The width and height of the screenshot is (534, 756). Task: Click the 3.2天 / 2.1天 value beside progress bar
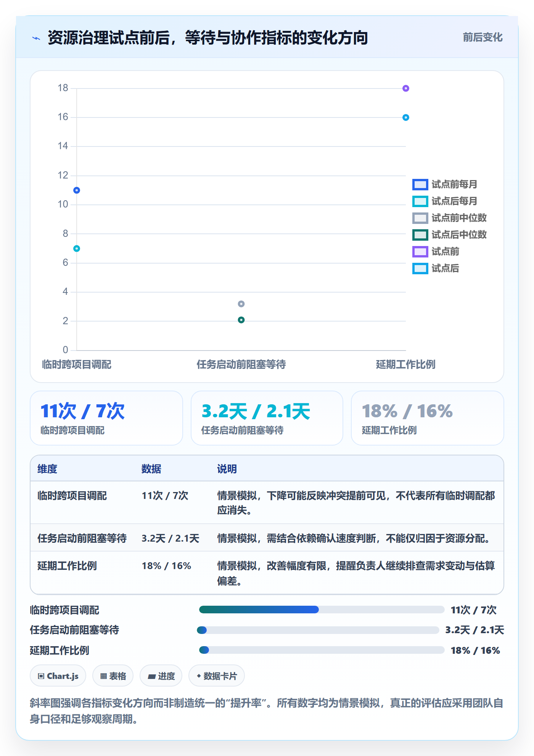pyautogui.click(x=475, y=630)
